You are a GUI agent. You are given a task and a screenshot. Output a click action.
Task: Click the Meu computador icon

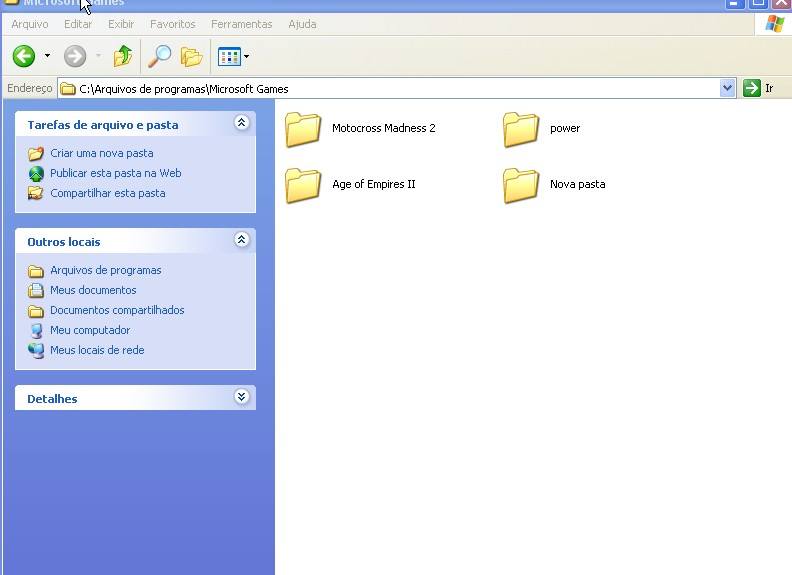pos(36,330)
